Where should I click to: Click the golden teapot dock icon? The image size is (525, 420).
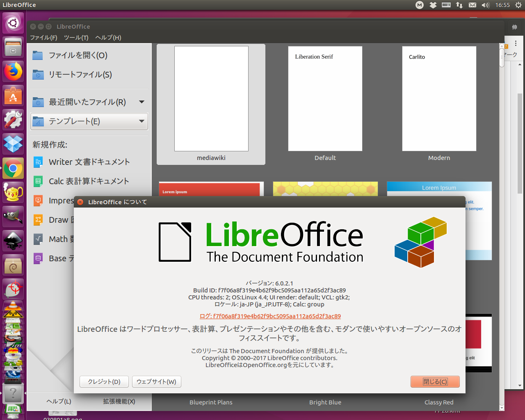click(13, 192)
